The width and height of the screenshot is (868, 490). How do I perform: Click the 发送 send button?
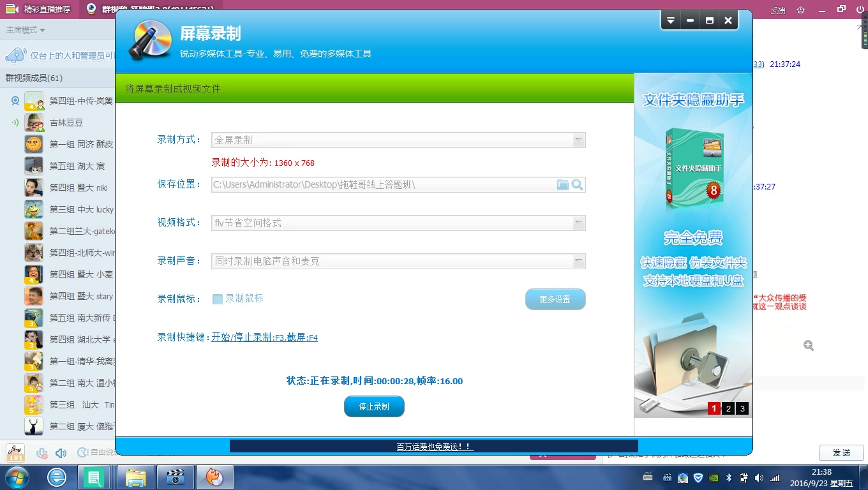pos(842,453)
